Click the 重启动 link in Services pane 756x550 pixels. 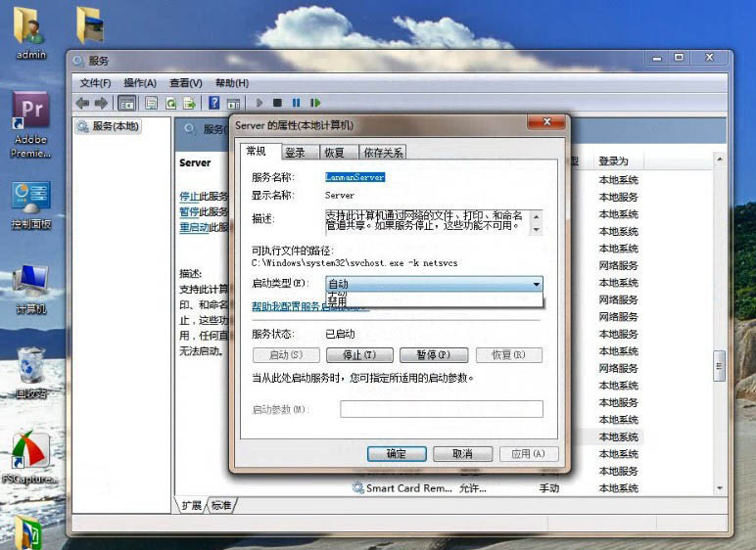point(194,227)
